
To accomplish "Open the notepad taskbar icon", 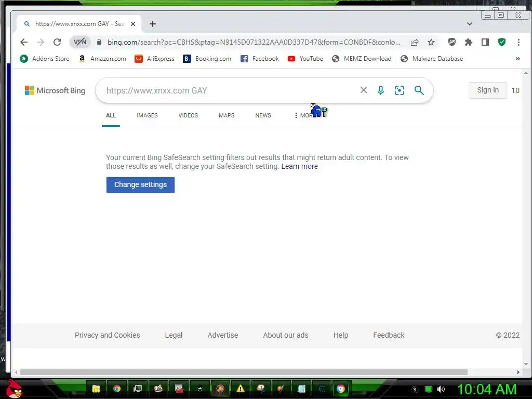I will 301,389.
